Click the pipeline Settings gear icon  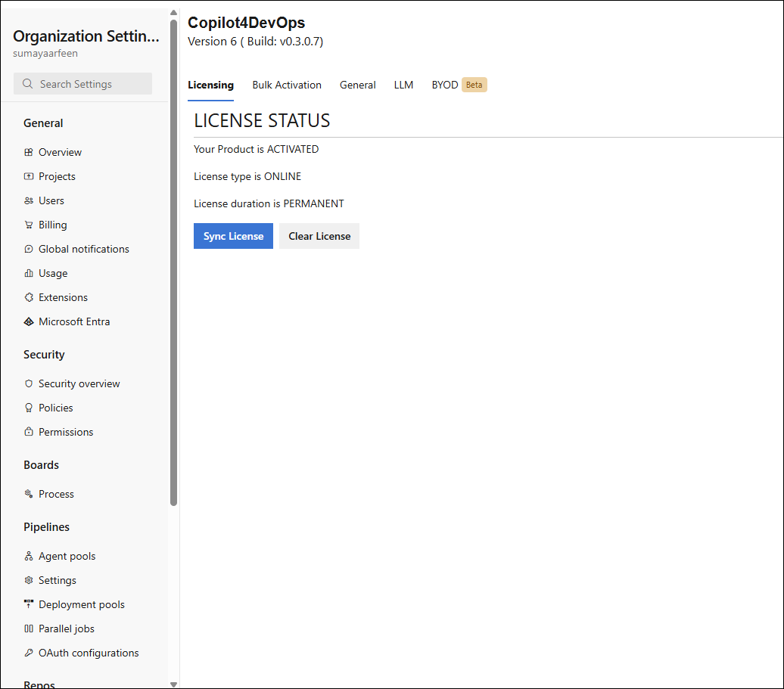29,580
